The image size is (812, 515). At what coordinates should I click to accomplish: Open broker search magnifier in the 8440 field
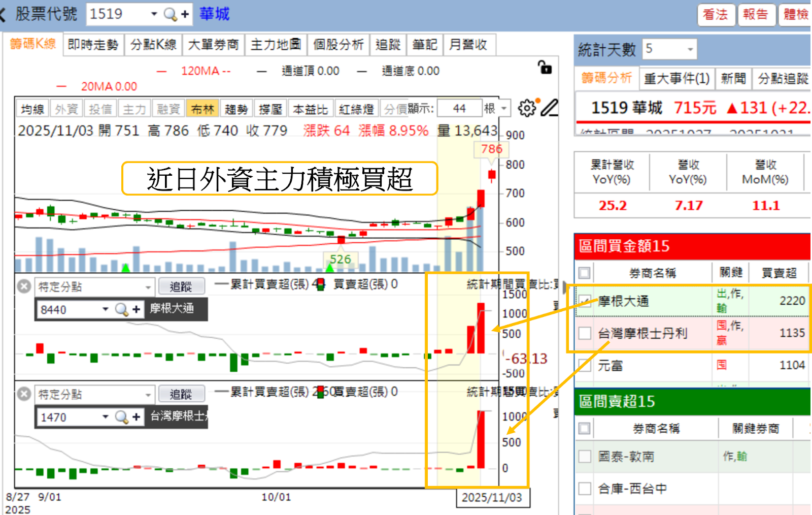(x=120, y=309)
